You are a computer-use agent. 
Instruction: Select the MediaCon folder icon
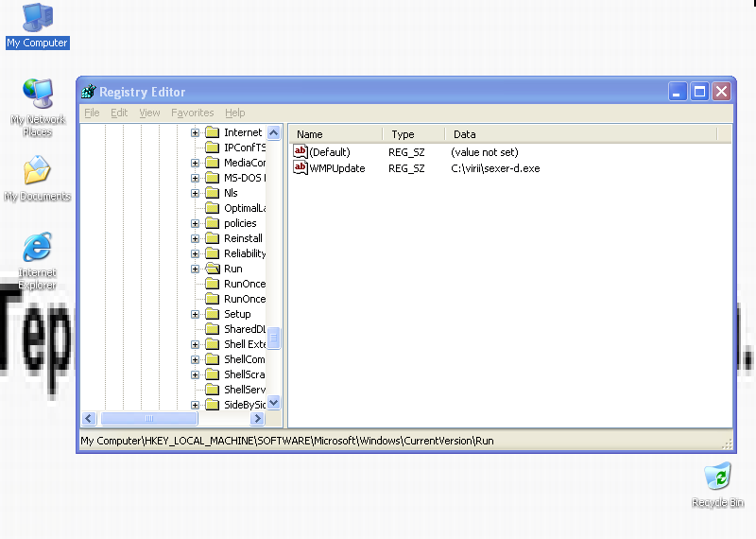click(x=212, y=163)
